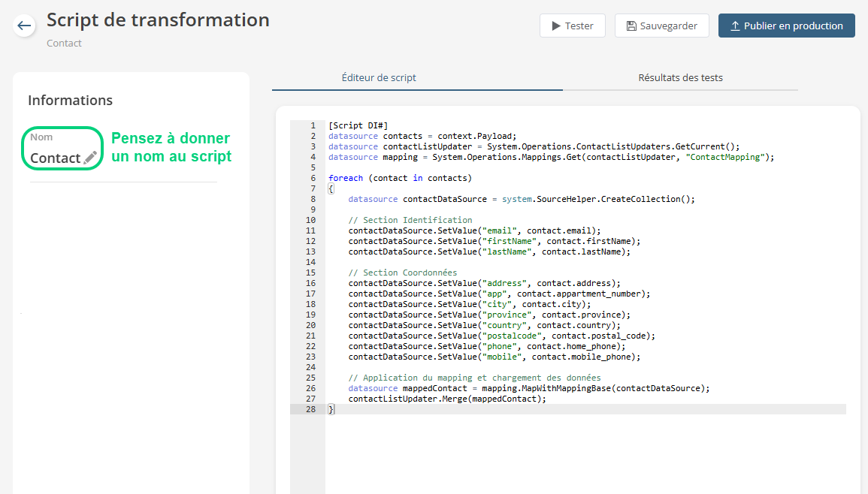Screen dimensions: 868x494
Task: Click the SetValue "country" line
Action: [x=485, y=325]
